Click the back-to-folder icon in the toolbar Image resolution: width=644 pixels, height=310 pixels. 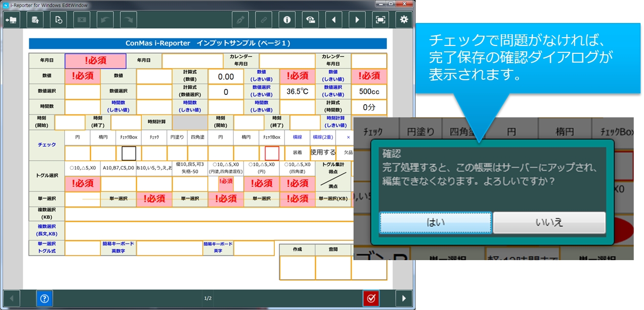(x=11, y=20)
